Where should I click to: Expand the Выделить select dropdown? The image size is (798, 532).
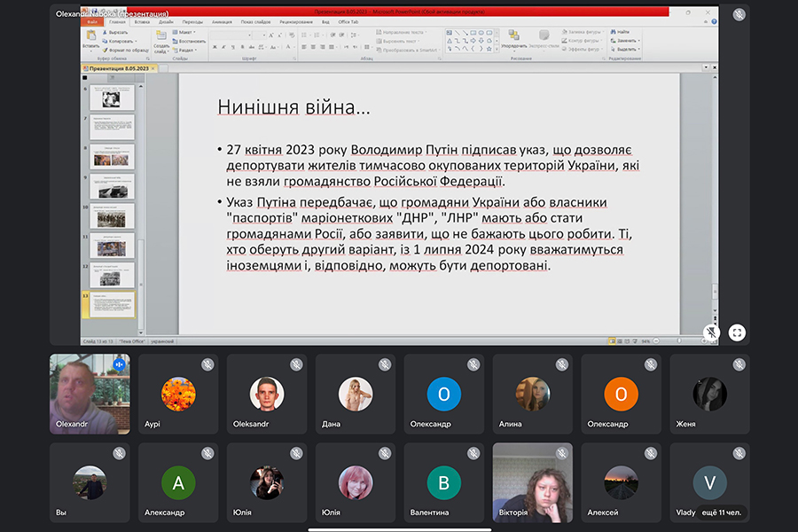(x=626, y=50)
